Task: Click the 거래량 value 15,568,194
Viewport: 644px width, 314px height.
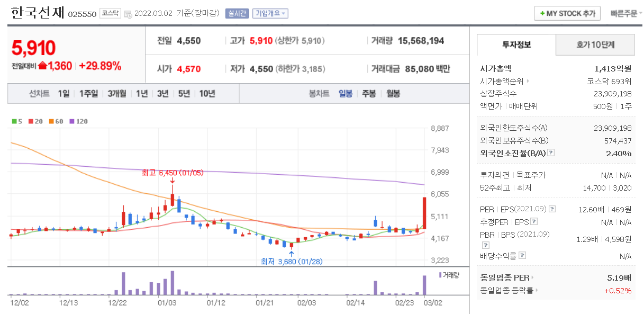Action: click(x=421, y=41)
